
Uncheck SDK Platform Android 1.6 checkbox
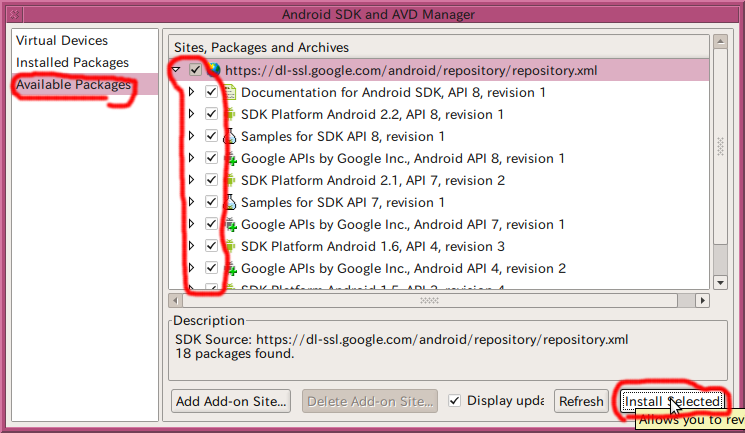point(211,246)
